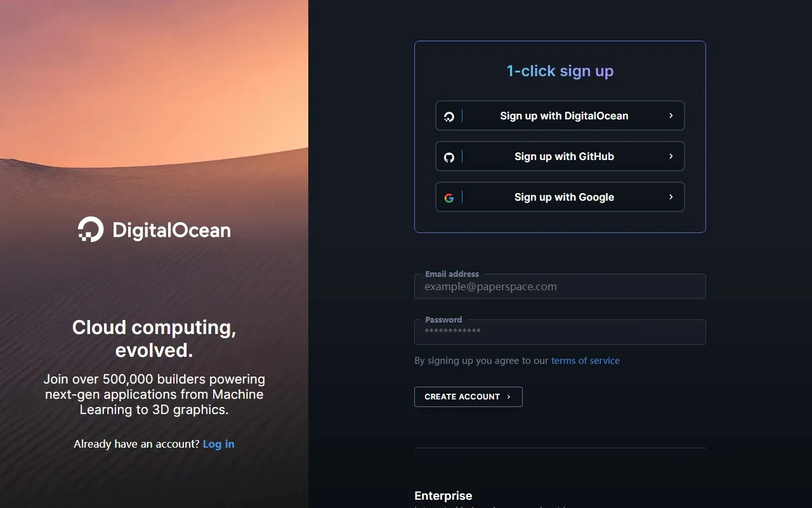Click the Enterprise section heading
Screen dimensions: 812x508
pos(443,496)
